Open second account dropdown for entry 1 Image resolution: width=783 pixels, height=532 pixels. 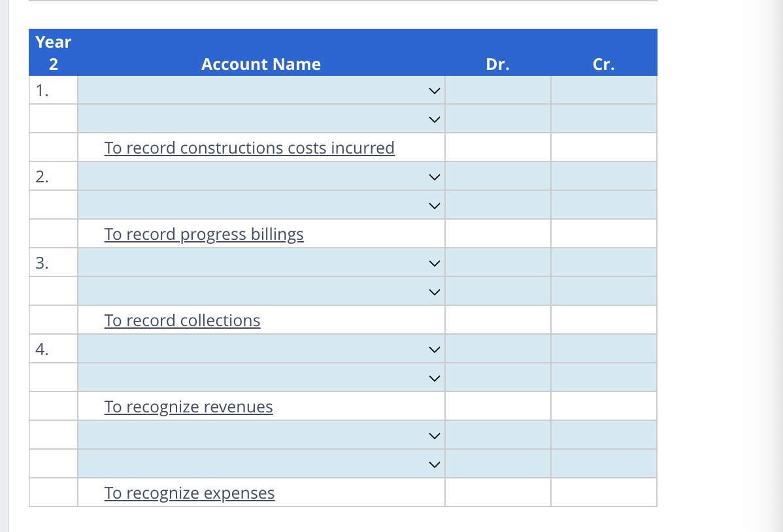coord(261,119)
